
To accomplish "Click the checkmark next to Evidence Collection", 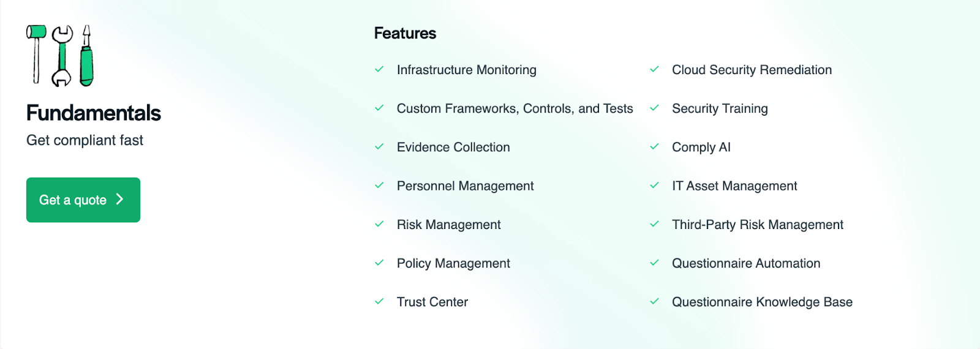I will point(379,147).
